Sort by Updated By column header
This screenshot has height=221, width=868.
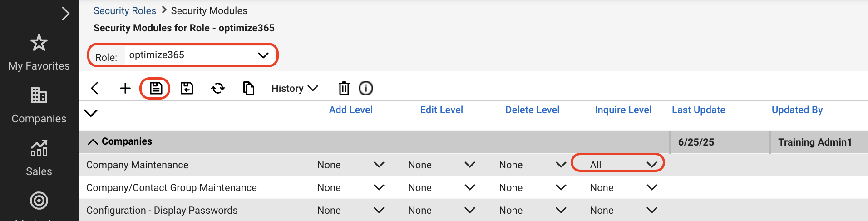pos(797,110)
